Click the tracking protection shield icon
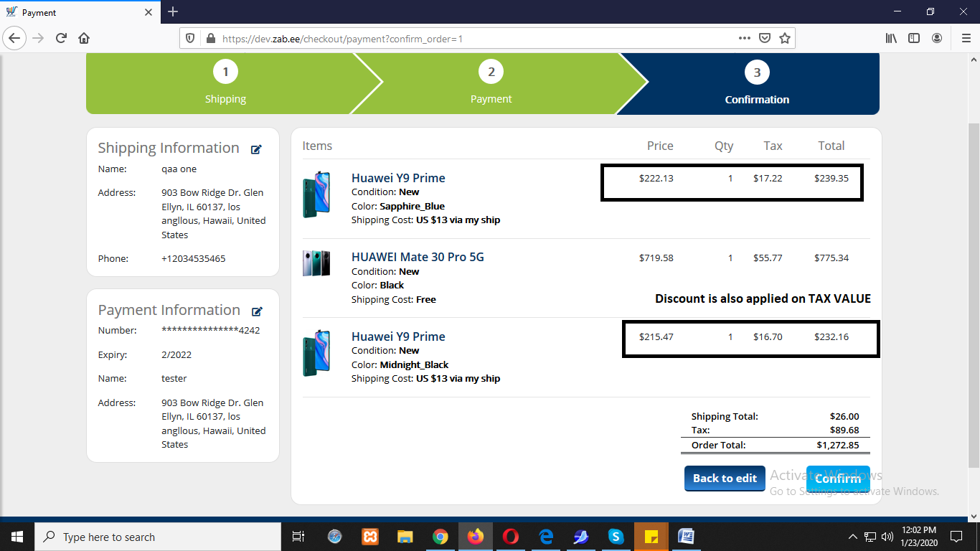 190,38
